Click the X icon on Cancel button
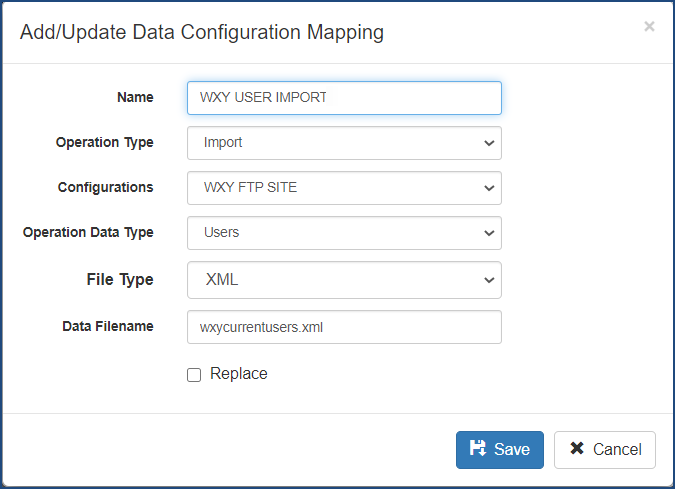The width and height of the screenshot is (675, 489). 577,449
